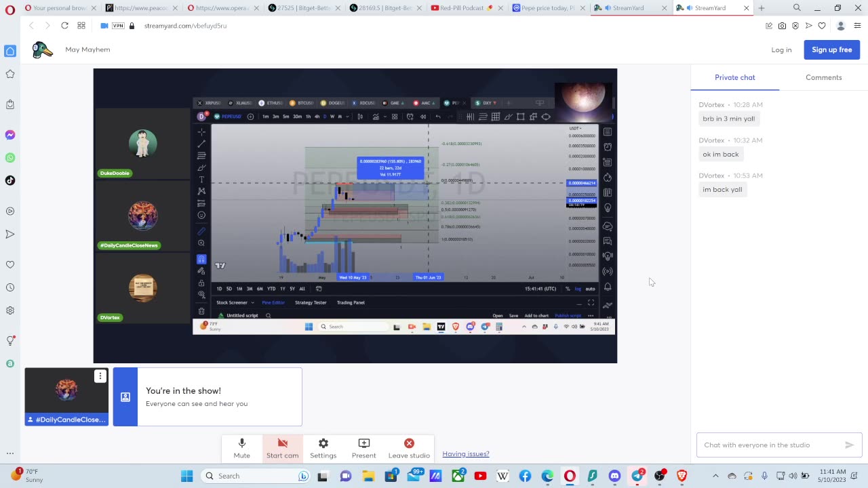Switch to Your personal browser tab

coord(61,8)
